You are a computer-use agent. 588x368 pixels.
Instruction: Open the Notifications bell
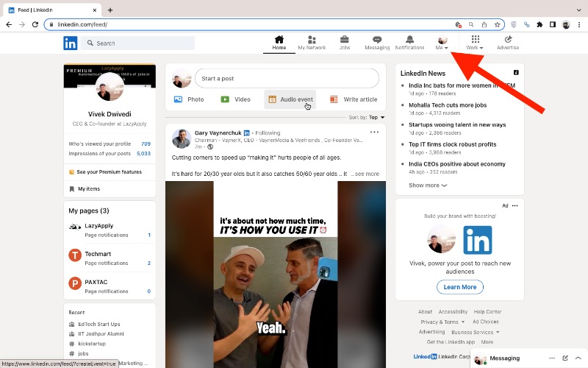point(409,43)
